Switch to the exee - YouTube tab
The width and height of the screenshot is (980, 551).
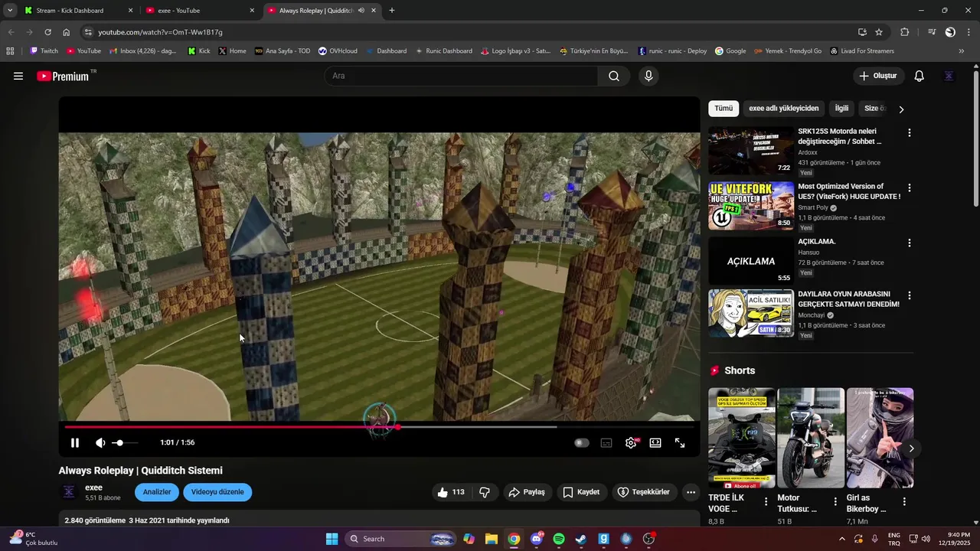pyautogui.click(x=199, y=11)
